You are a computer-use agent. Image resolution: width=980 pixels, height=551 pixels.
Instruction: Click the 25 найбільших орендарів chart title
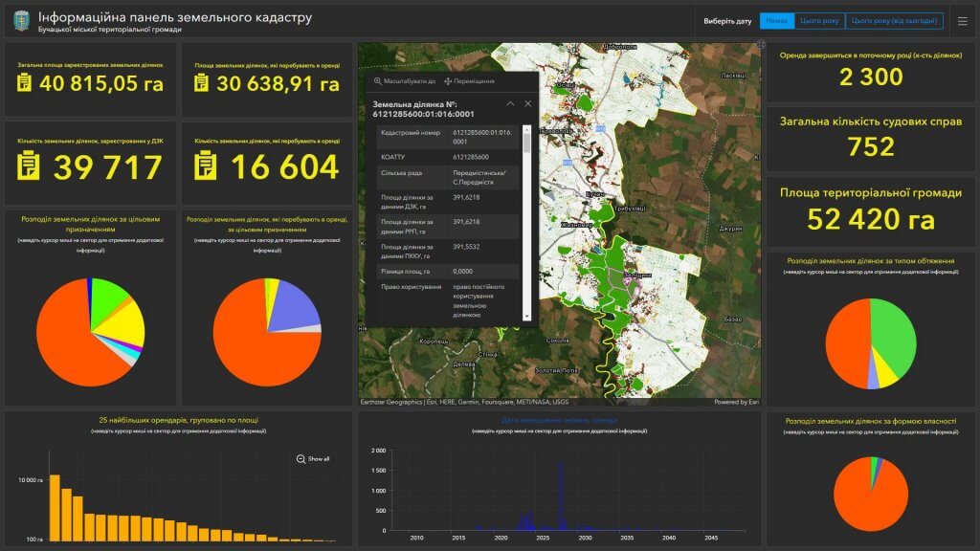tap(178, 421)
